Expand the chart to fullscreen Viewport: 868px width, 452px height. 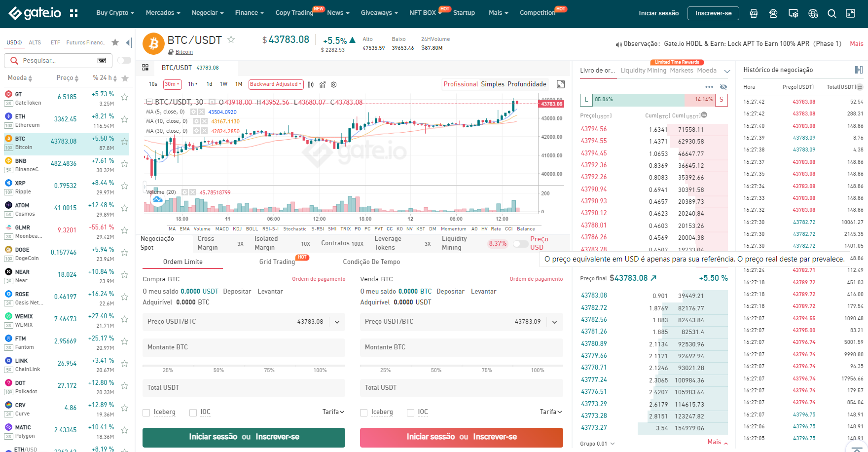tap(561, 84)
